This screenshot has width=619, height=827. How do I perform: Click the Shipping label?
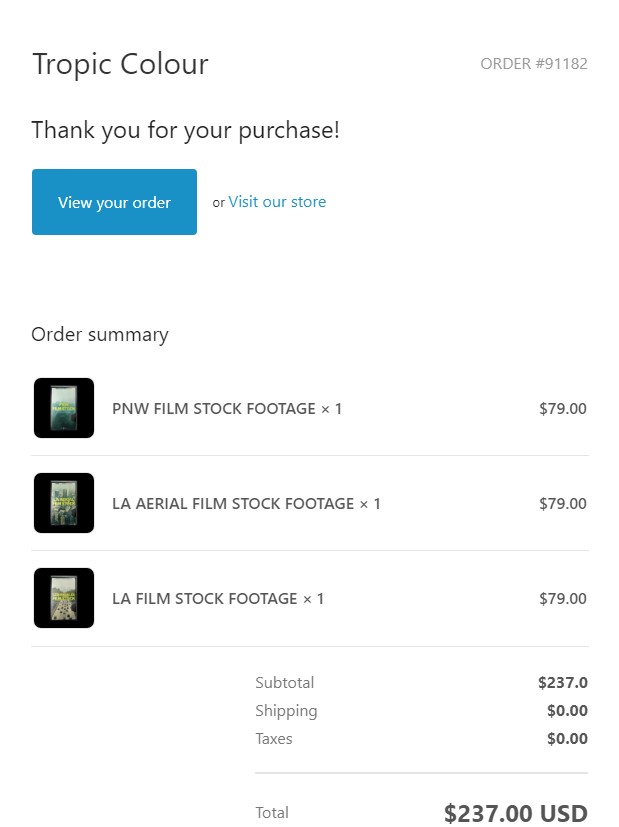pyautogui.click(x=286, y=711)
